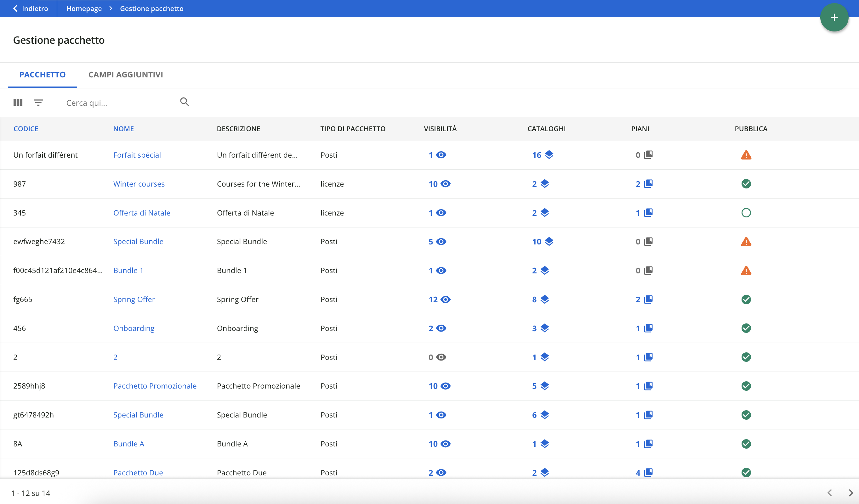This screenshot has height=504, width=859.
Task: Open the Spring Offer package
Action: coord(134,299)
